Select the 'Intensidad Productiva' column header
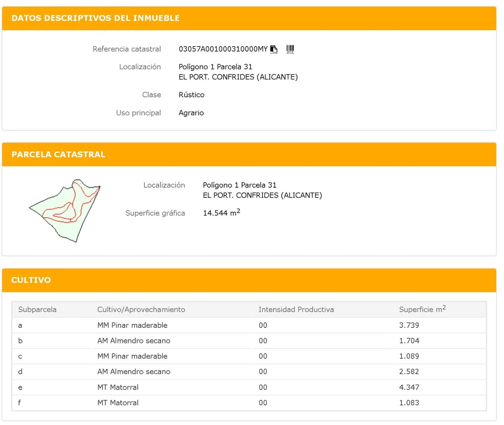The width and height of the screenshot is (504, 425). point(296,309)
